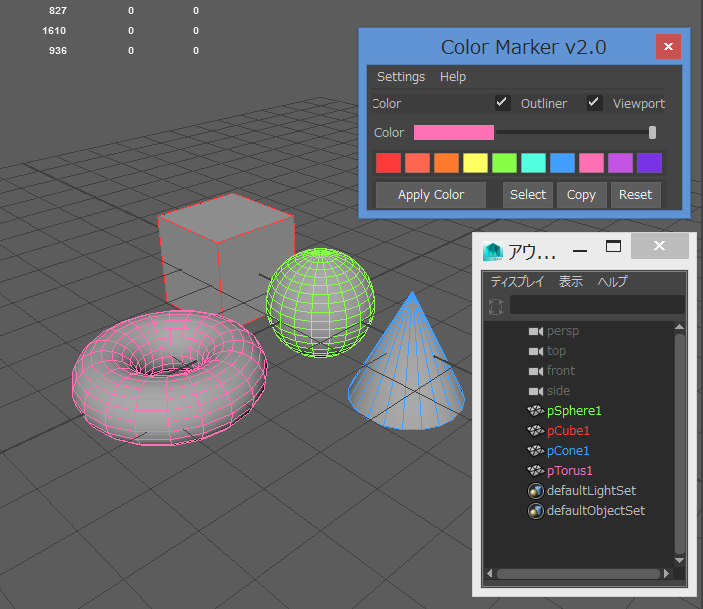The height and width of the screenshot is (609, 703).
Task: Click the top camera icon in Outliner
Action: coord(536,351)
